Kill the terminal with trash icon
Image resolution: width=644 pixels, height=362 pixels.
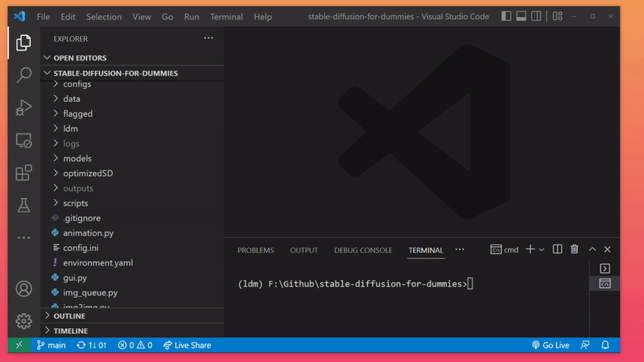pyautogui.click(x=575, y=249)
